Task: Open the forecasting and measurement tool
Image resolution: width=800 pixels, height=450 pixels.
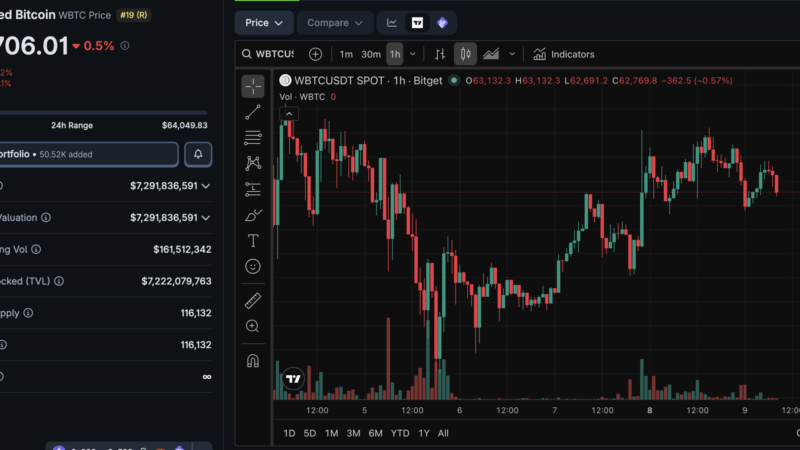Action: pos(253,189)
